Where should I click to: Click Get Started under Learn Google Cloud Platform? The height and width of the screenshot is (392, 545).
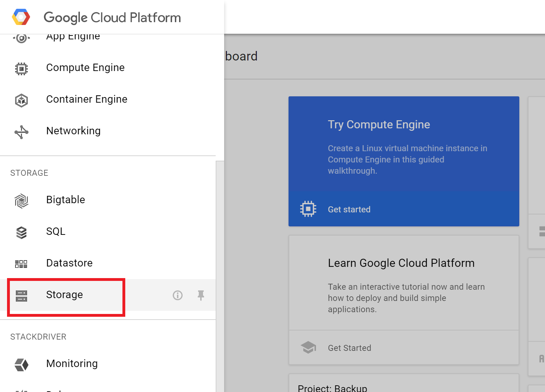click(349, 348)
